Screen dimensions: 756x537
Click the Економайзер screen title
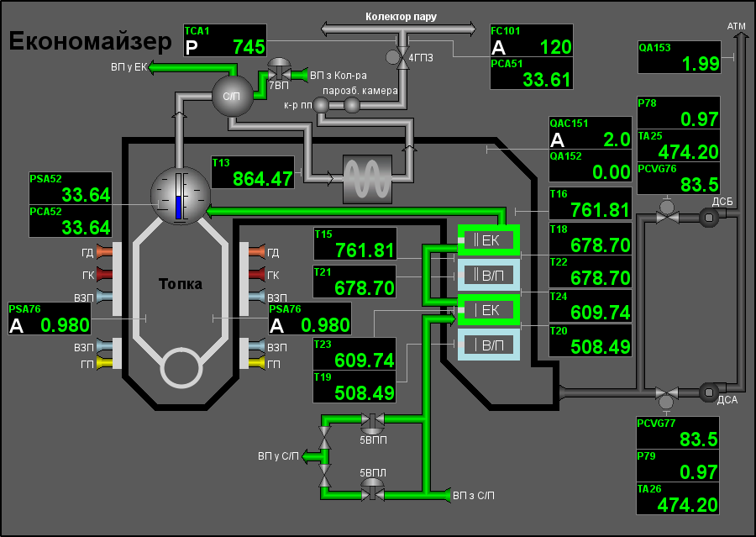coord(90,41)
